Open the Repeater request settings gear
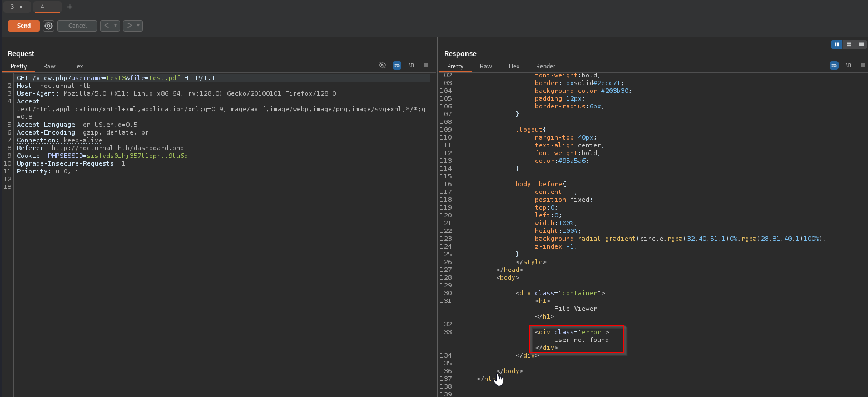The height and width of the screenshot is (397, 868). (x=49, y=26)
